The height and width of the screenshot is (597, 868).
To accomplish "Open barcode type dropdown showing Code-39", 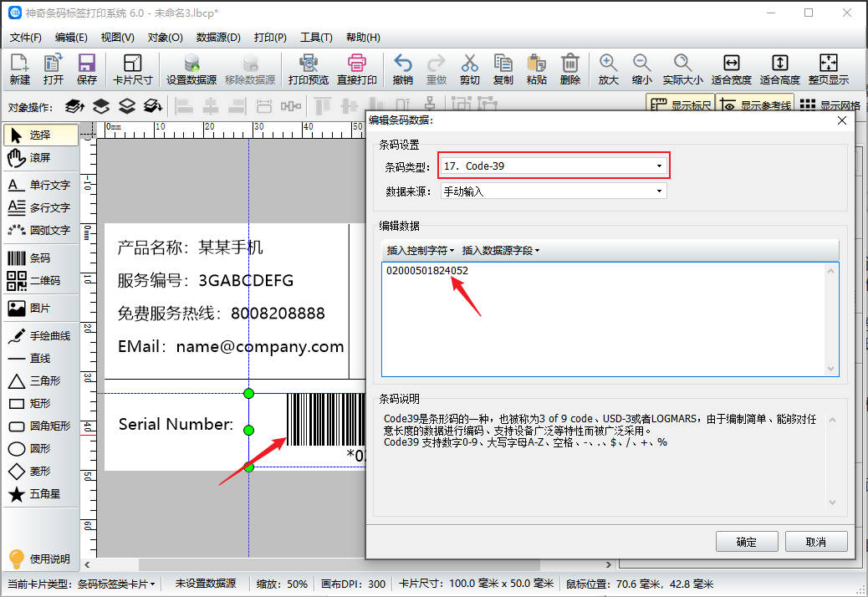I will click(554, 166).
